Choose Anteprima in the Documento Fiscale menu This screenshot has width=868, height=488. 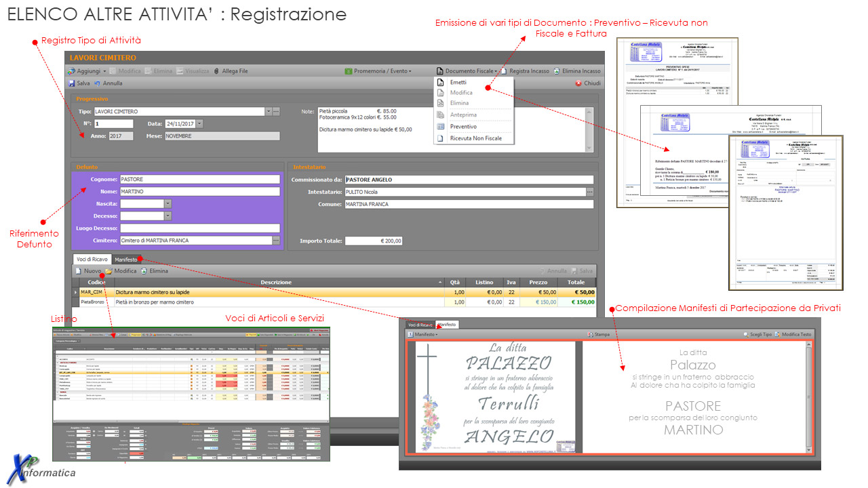click(x=463, y=115)
